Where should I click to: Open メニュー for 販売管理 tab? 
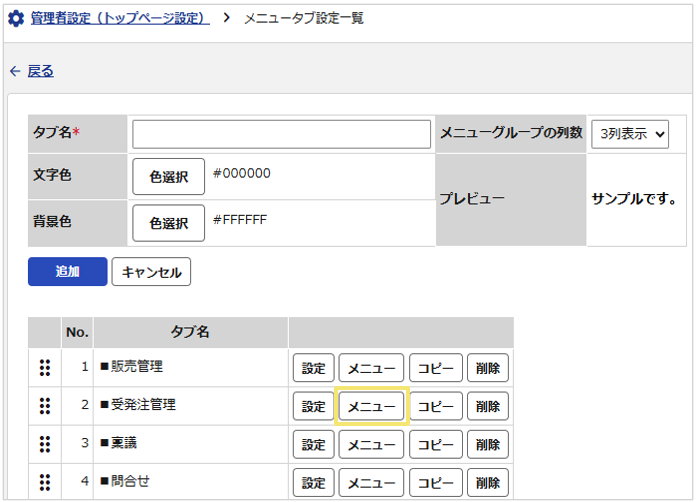tap(371, 368)
